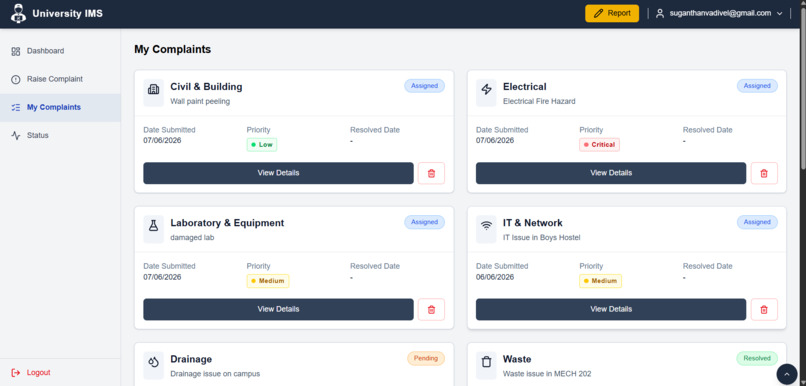The height and width of the screenshot is (386, 806).
Task: Click Assigned badge on Laboratory & Equipment card
Action: [424, 222]
